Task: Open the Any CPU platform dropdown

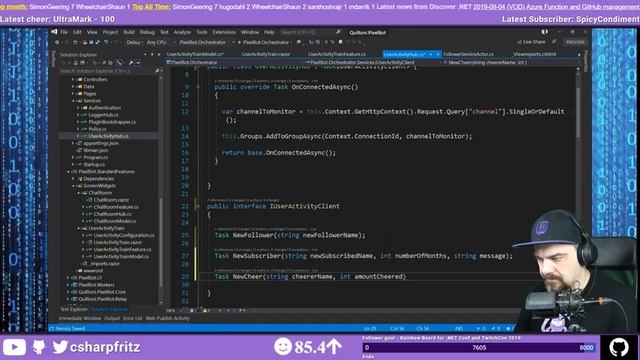Action: coord(158,42)
